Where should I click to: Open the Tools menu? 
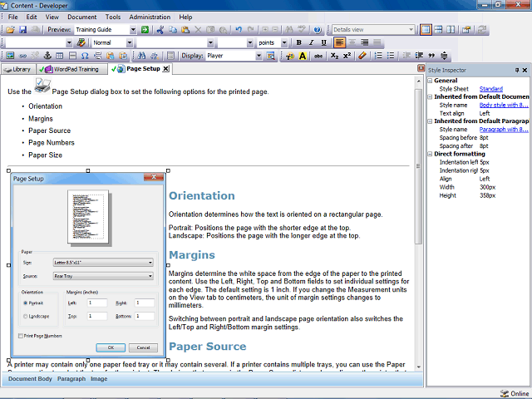[113, 17]
